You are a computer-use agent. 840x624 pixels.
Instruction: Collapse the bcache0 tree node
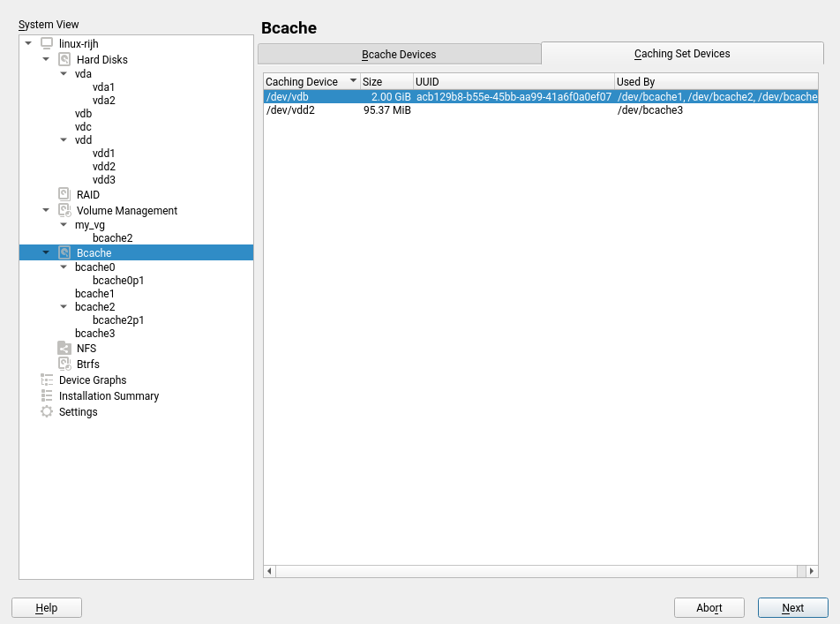tap(64, 267)
